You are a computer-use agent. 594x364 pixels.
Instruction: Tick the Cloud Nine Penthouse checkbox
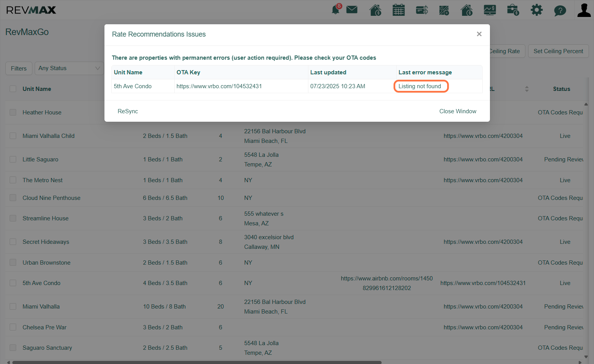click(x=13, y=198)
